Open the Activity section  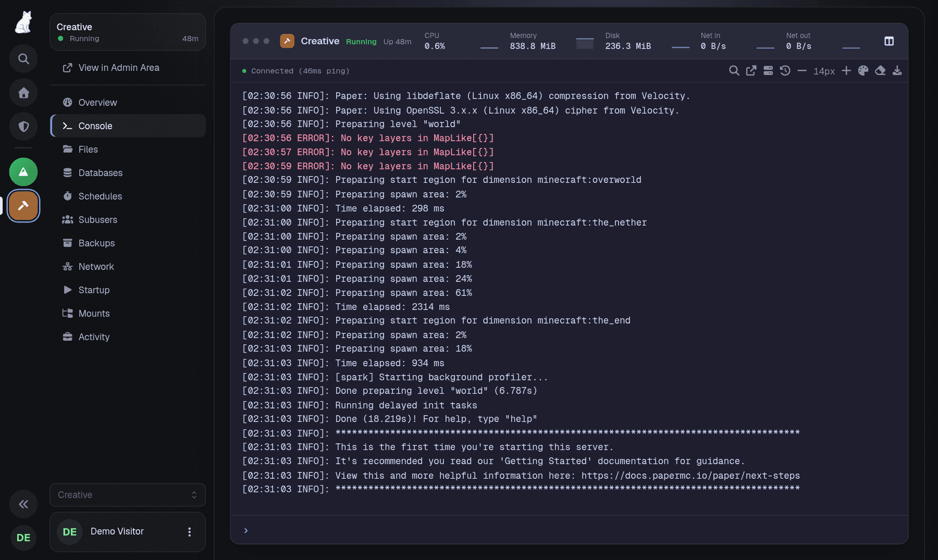128,337
